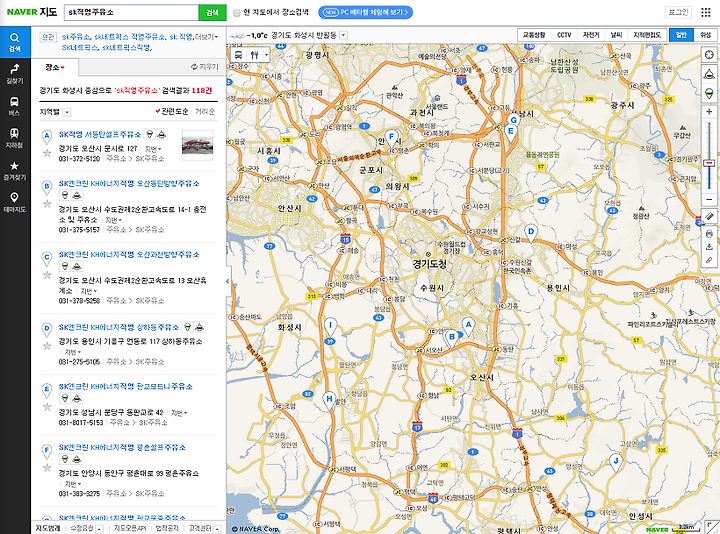Zoom out with the minus button
The height and width of the screenshot is (534, 720).
click(709, 200)
